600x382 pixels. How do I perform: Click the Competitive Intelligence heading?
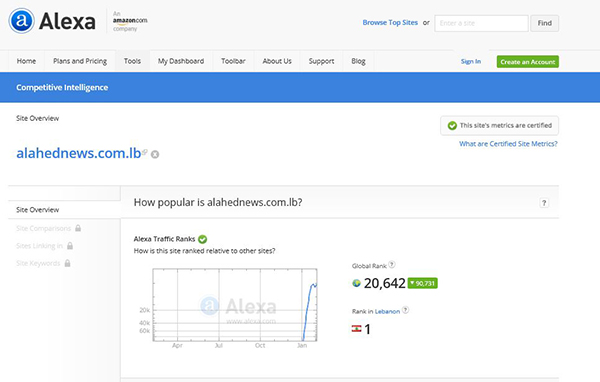point(62,88)
